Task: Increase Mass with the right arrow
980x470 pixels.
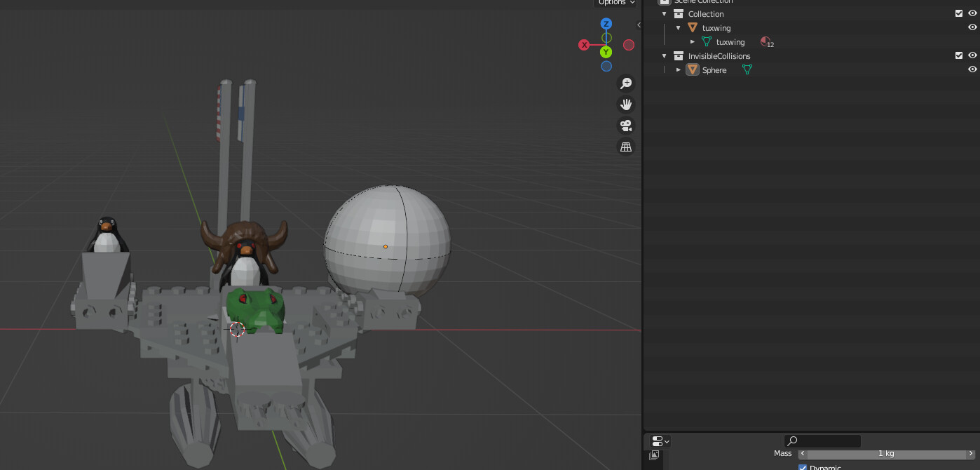Action: coord(971,454)
